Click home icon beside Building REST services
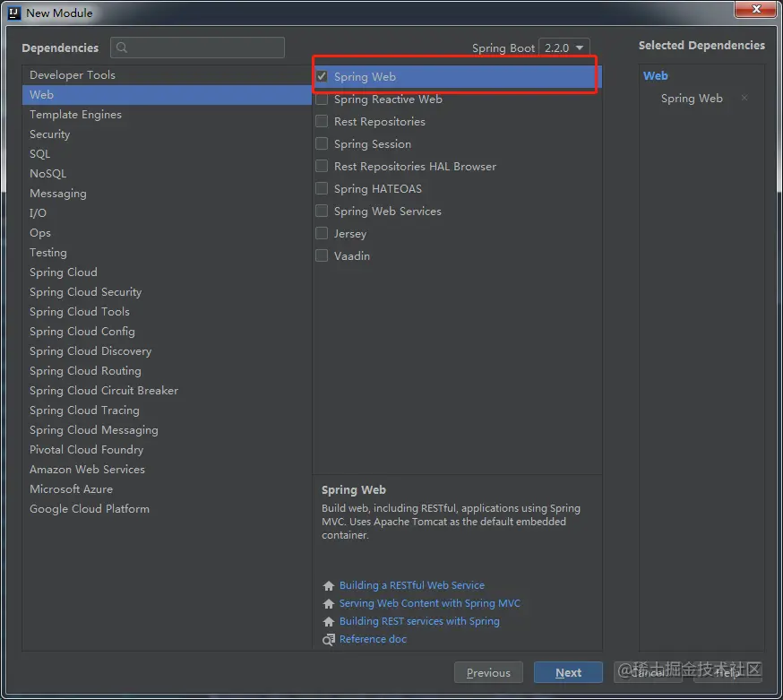Viewport: 783px width, 700px height. (x=329, y=621)
